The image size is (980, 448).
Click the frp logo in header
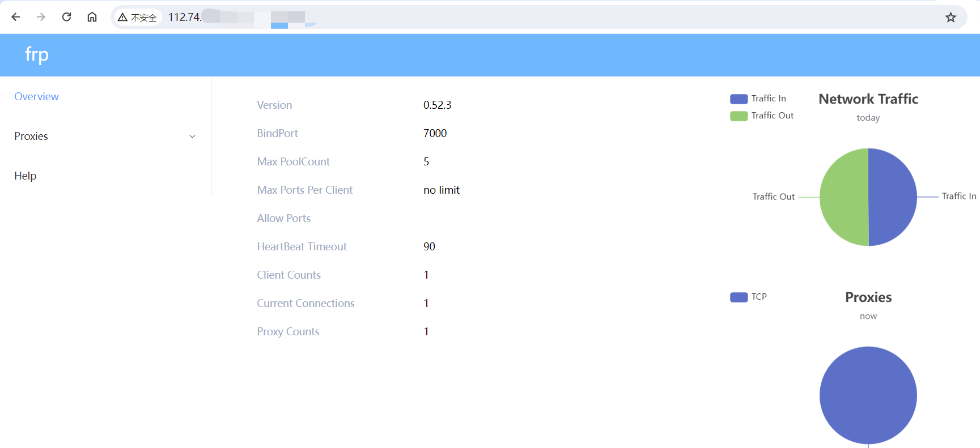click(x=37, y=54)
